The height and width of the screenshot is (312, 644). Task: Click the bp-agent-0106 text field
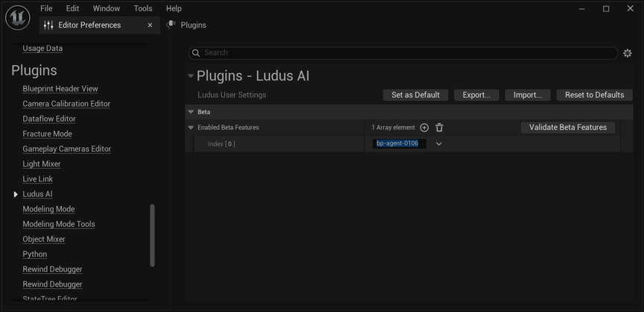click(400, 144)
